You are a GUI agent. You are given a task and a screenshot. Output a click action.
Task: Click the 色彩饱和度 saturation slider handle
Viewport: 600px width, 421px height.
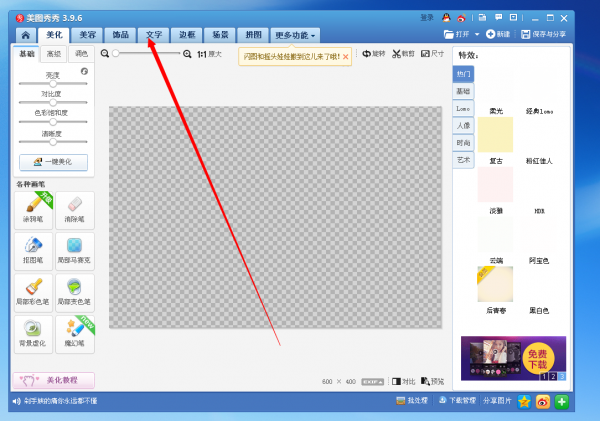(x=53, y=122)
